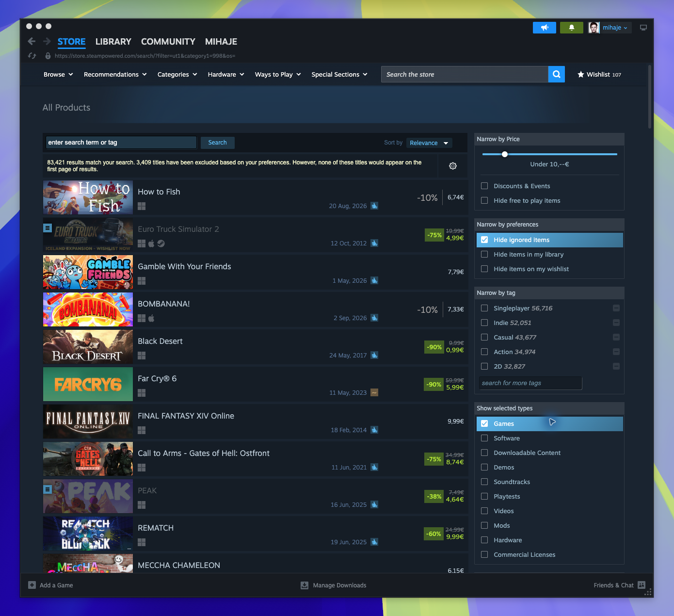This screenshot has height=616, width=674.
Task: Switch to the LIBRARY tab
Action: [x=113, y=42]
